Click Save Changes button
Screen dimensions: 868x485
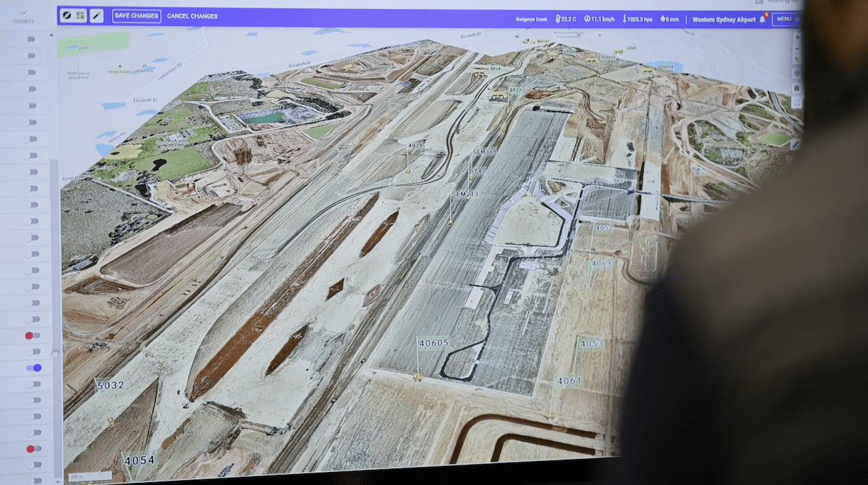click(x=137, y=16)
